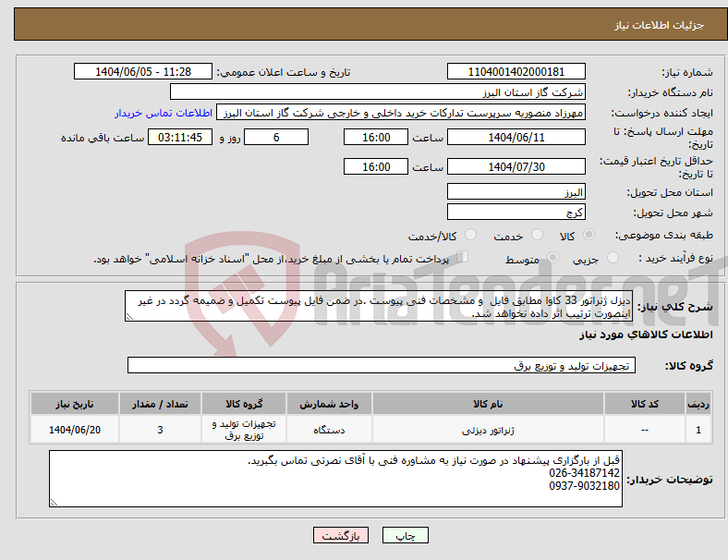Click the announcement date field 1404/06/05 - 11:28
Screen dimensions: 728x560
143,71
